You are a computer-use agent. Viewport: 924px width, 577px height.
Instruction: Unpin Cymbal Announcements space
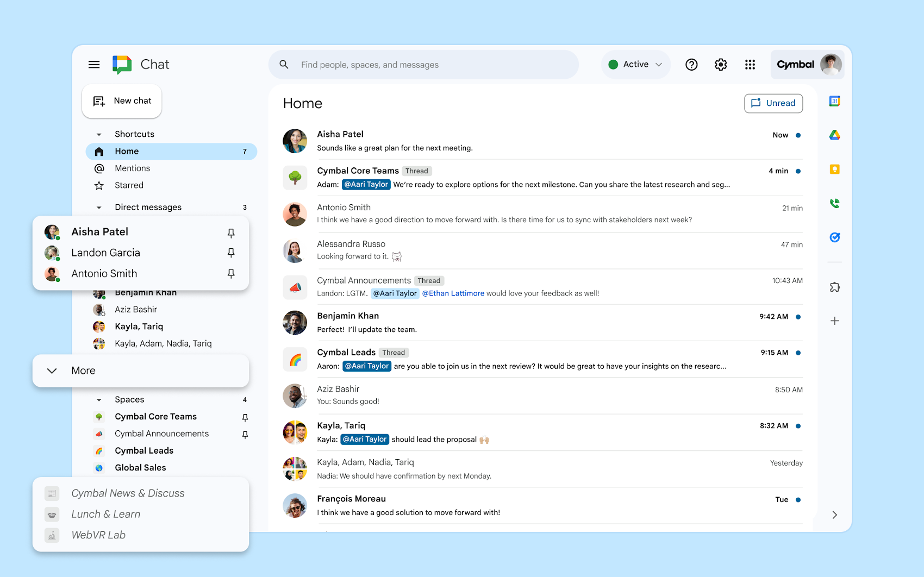pyautogui.click(x=245, y=435)
